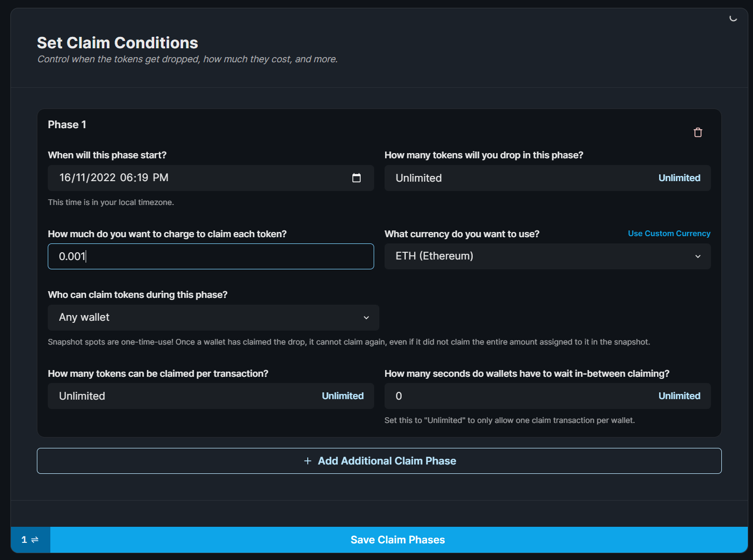Toggle Unlimited for tokens dropped this phase
The image size is (753, 560).
(679, 177)
